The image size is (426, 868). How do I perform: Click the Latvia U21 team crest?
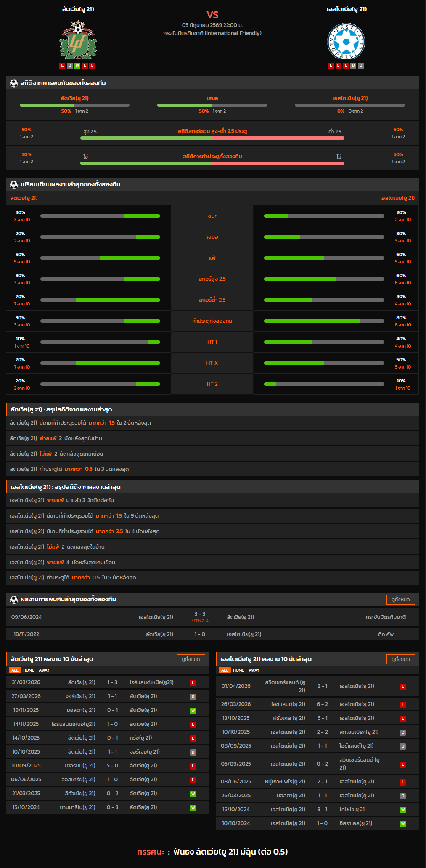coord(78,40)
